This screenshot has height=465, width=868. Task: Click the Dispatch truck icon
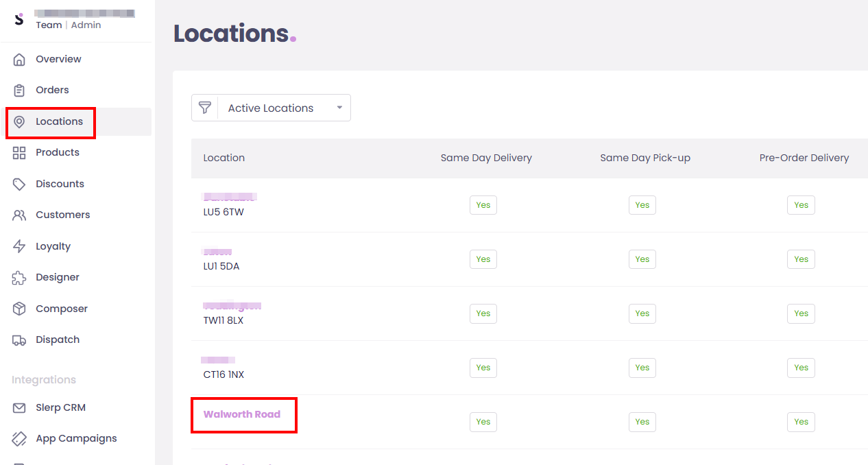(19, 340)
